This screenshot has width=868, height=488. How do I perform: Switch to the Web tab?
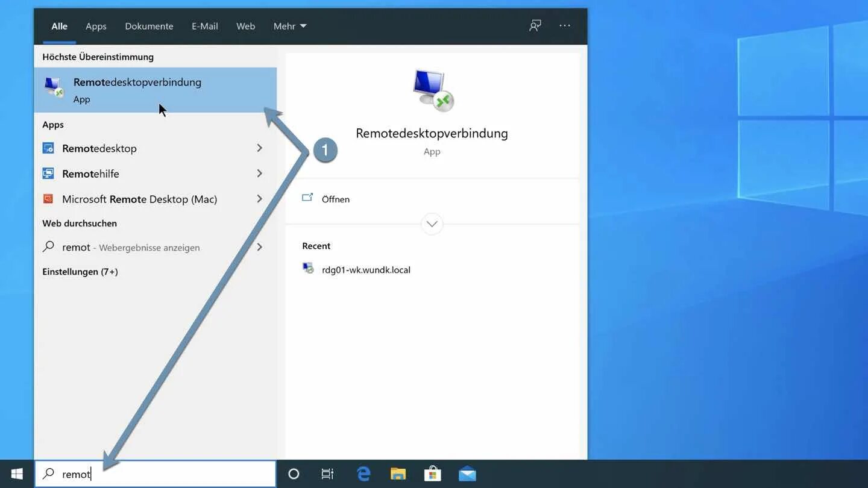click(245, 26)
